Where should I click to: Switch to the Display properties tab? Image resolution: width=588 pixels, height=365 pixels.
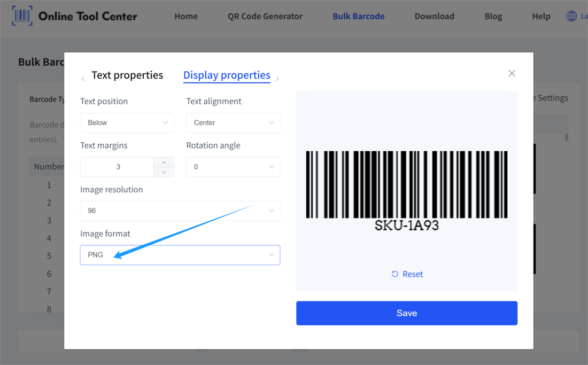(227, 75)
